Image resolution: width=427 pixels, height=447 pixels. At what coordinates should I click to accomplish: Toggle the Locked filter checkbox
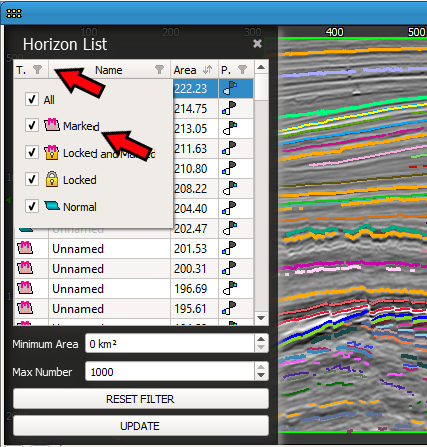(32, 179)
